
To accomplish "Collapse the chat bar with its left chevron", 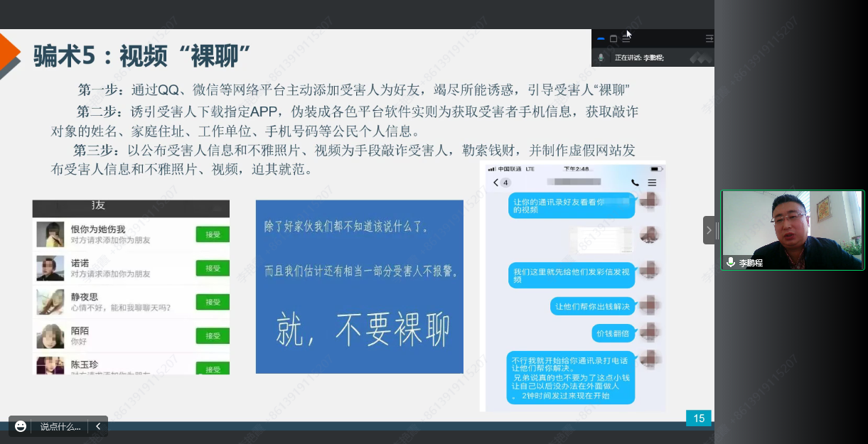I will pos(98,427).
